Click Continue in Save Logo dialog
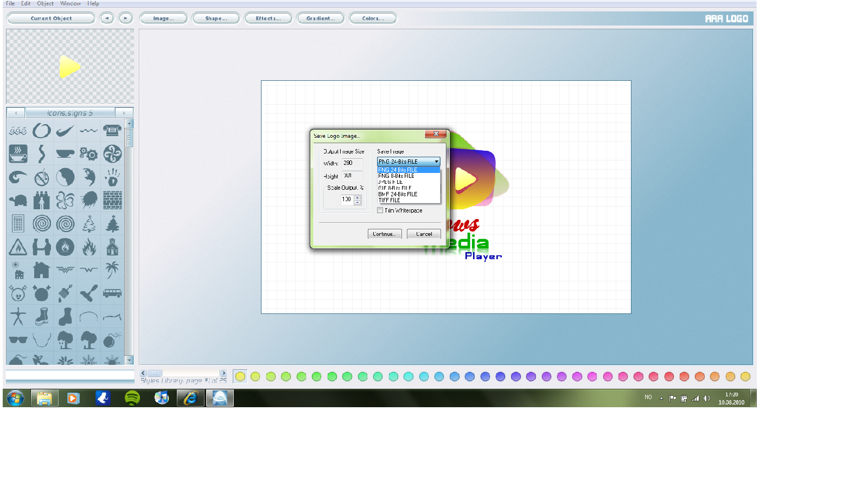Image resolution: width=868 pixels, height=488 pixels. 385,234
